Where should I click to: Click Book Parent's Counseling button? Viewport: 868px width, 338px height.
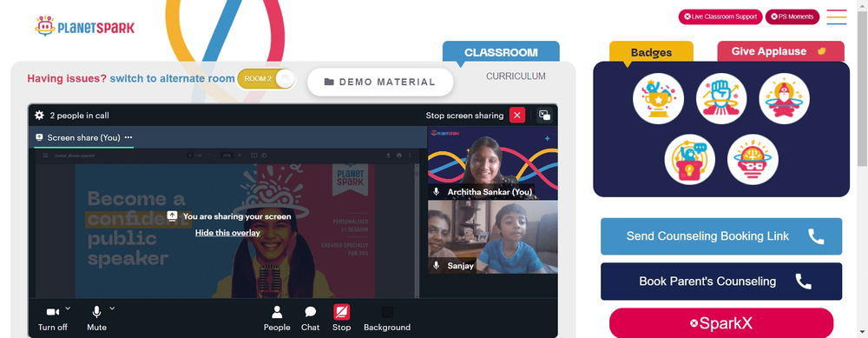tap(721, 282)
